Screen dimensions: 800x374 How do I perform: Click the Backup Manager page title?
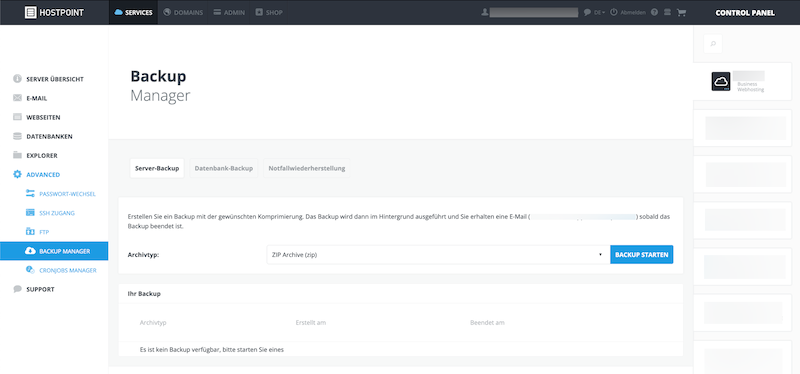pyautogui.click(x=160, y=86)
